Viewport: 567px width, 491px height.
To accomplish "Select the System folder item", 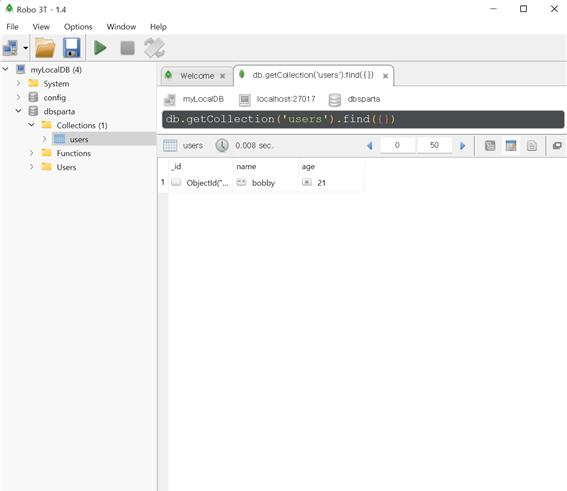I will (56, 84).
